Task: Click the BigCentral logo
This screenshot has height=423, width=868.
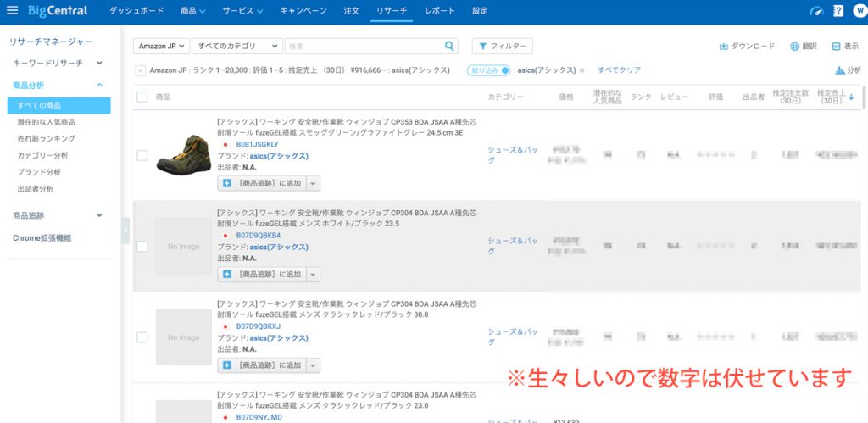Action: [x=58, y=10]
